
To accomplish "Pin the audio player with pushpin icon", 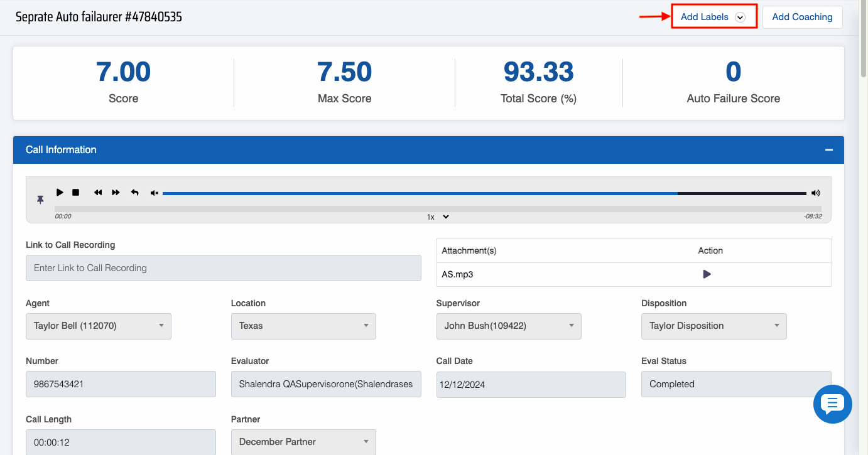I will coord(40,200).
